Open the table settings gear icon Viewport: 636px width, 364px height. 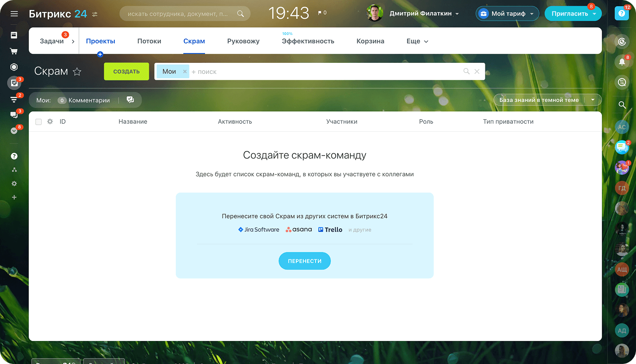tap(50, 121)
